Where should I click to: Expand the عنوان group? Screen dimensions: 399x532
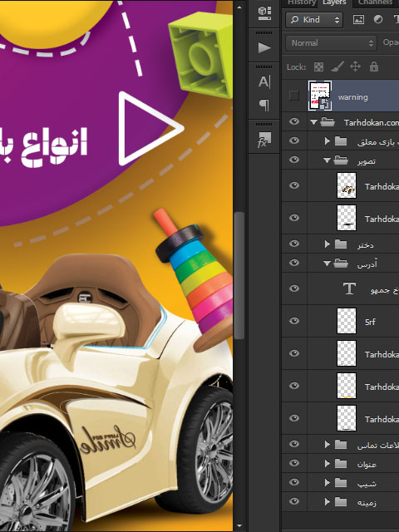(x=327, y=463)
